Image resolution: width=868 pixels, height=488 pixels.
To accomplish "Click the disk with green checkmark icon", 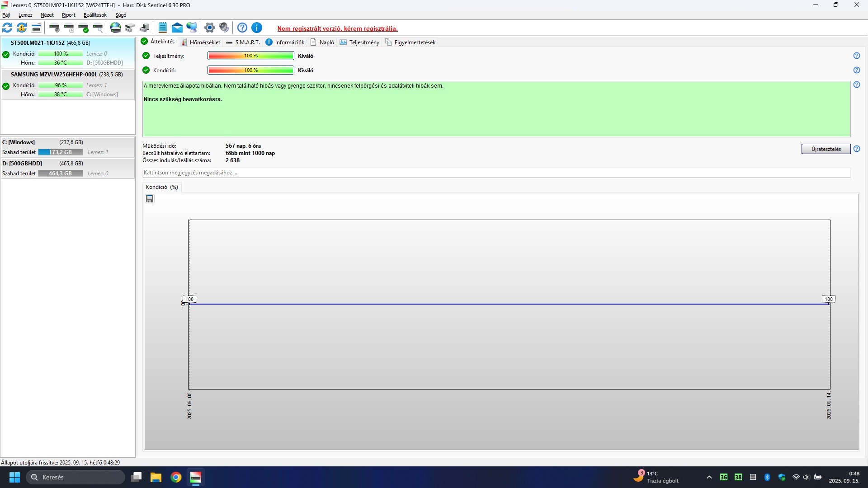I will point(84,28).
